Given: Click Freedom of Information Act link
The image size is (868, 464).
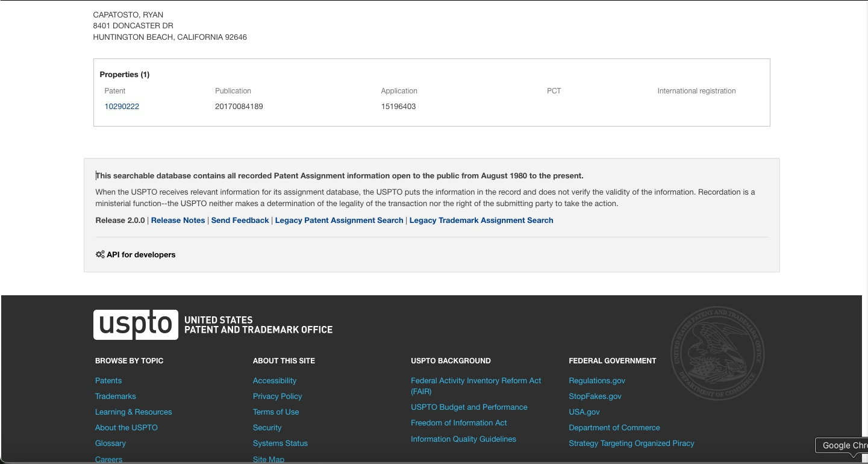Looking at the screenshot, I should tap(458, 423).
